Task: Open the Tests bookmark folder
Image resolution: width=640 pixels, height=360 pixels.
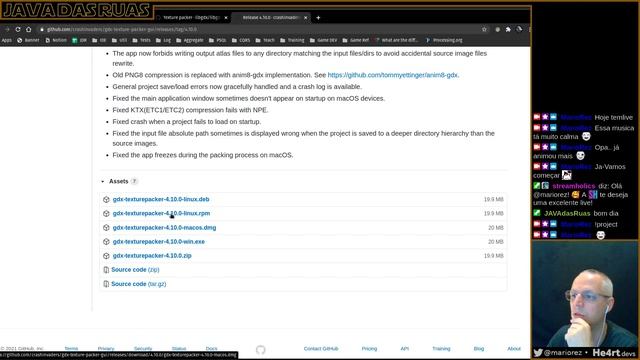Action: point(142,40)
